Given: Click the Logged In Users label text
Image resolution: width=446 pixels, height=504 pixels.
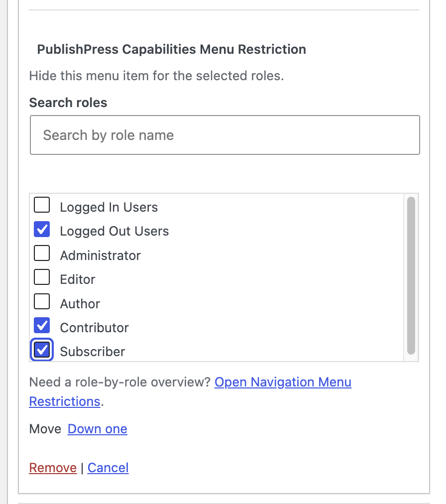Looking at the screenshot, I should (109, 207).
